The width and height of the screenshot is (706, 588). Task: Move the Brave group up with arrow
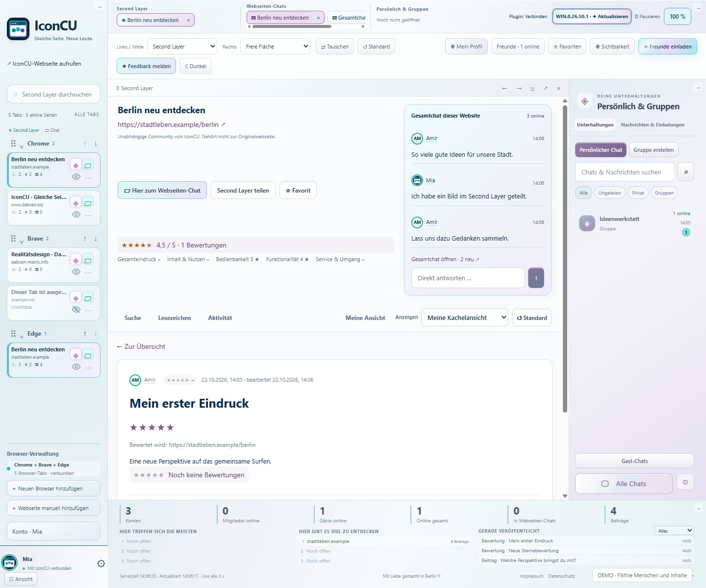coord(85,239)
